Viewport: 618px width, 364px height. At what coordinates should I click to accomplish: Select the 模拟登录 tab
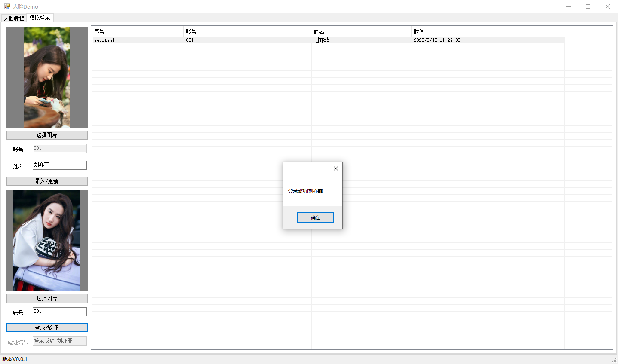(x=40, y=18)
